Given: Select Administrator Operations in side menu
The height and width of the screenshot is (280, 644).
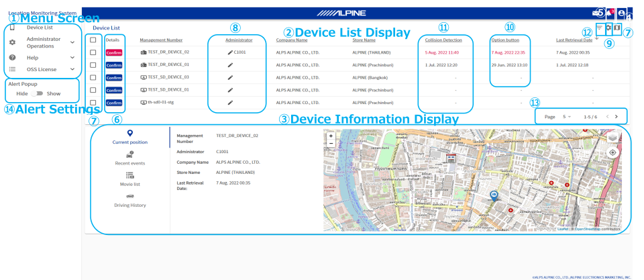Looking at the screenshot, I should pyautogui.click(x=44, y=42).
